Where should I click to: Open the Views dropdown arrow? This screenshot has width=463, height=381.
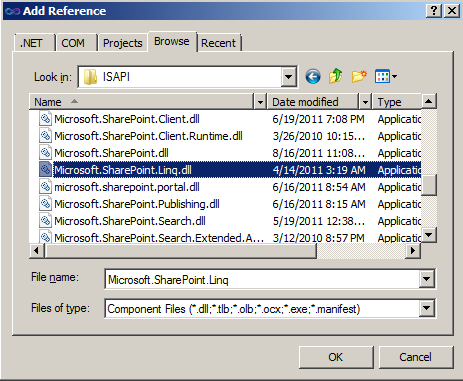tap(394, 77)
